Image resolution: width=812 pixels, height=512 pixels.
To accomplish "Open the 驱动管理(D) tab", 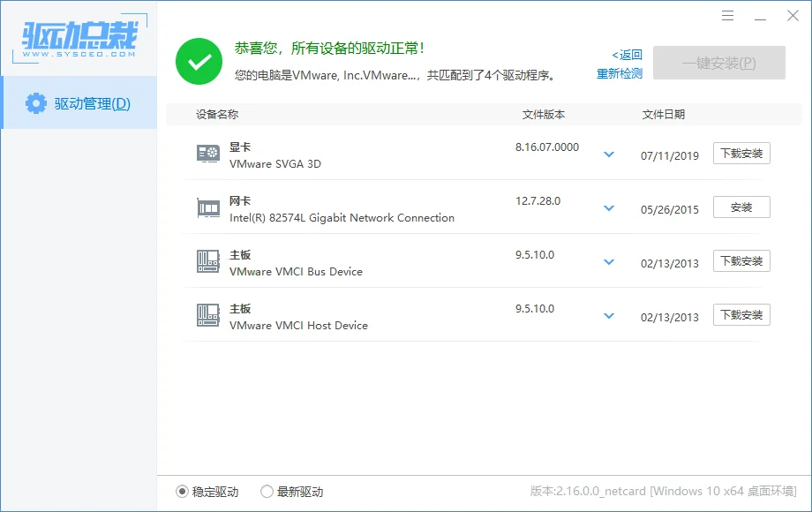I will point(79,103).
